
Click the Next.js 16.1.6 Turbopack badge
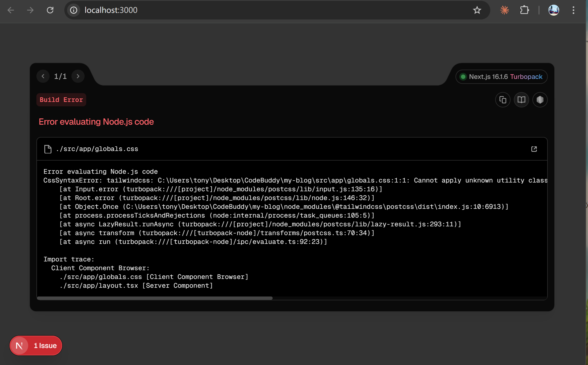tap(501, 77)
